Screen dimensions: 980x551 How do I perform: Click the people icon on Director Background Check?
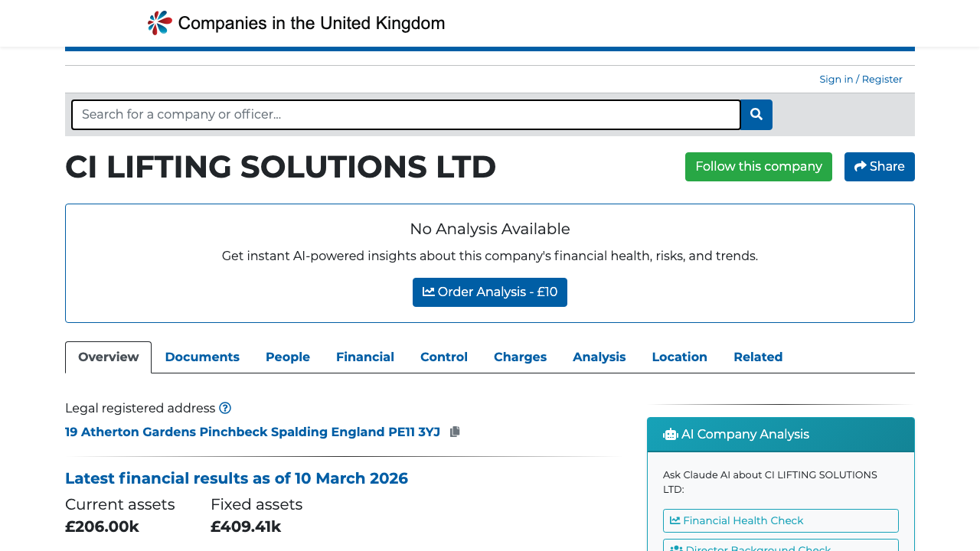[x=677, y=548]
